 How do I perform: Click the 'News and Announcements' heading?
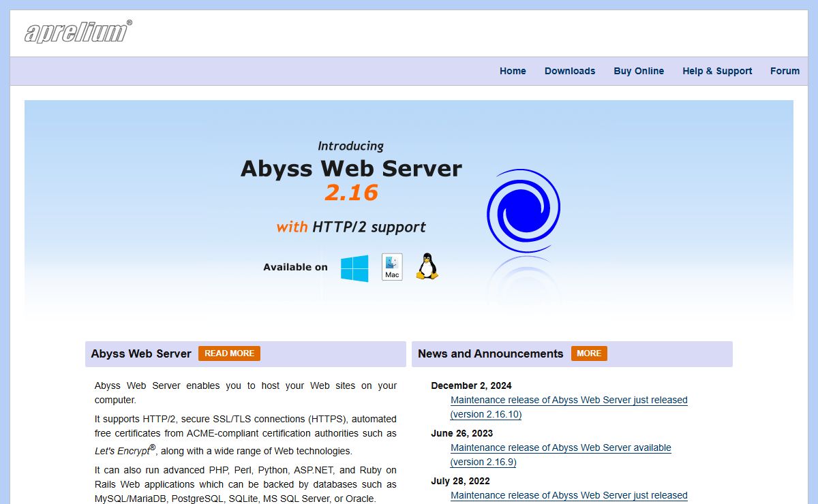(491, 353)
